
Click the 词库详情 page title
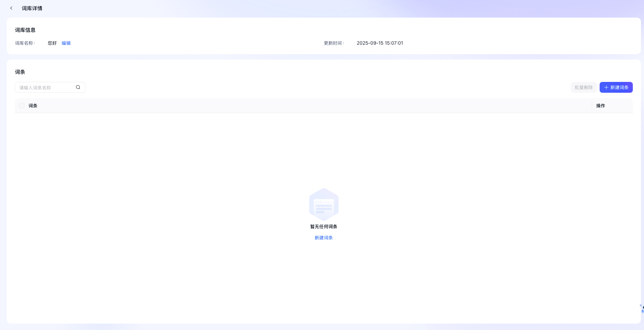(x=32, y=8)
